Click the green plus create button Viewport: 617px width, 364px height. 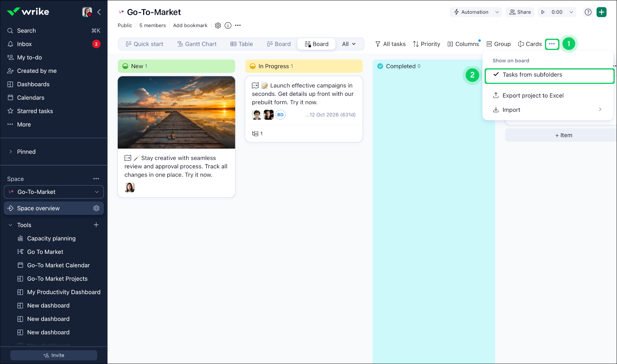[601, 12]
